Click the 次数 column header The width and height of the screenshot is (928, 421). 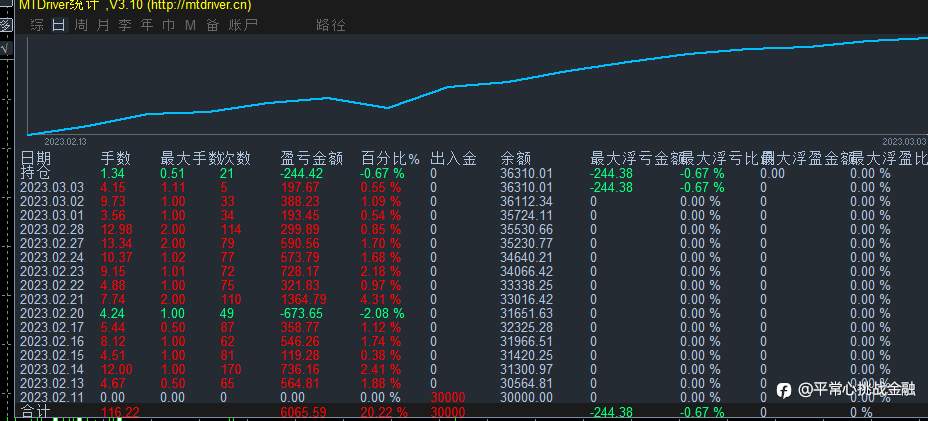[236, 159]
